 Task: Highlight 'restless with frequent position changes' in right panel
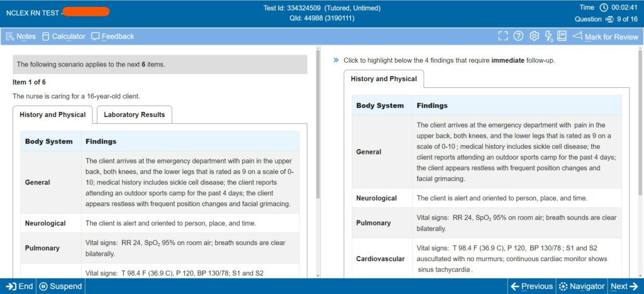[x=524, y=168]
